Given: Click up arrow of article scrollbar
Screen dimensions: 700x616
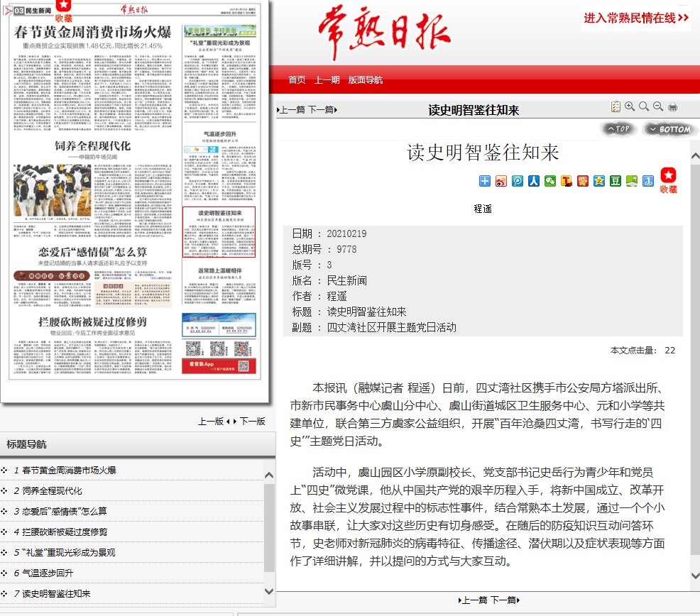Looking at the screenshot, I should [695, 156].
